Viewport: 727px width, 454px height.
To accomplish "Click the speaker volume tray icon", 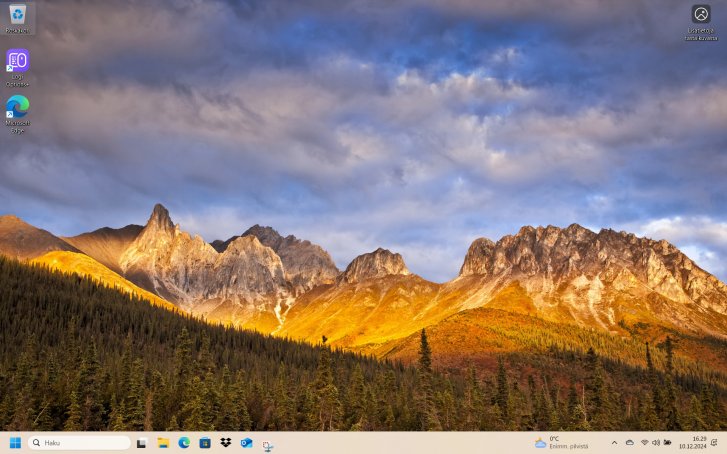I will tap(656, 442).
